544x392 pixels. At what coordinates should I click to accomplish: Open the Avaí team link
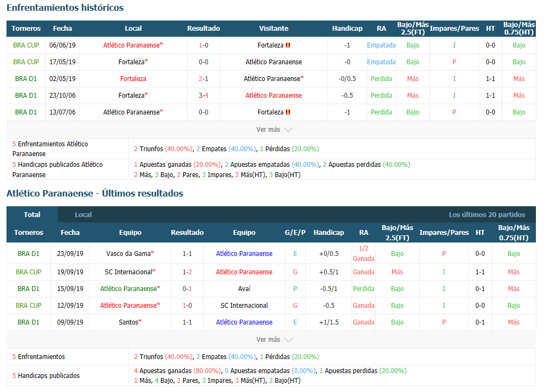pos(244,289)
